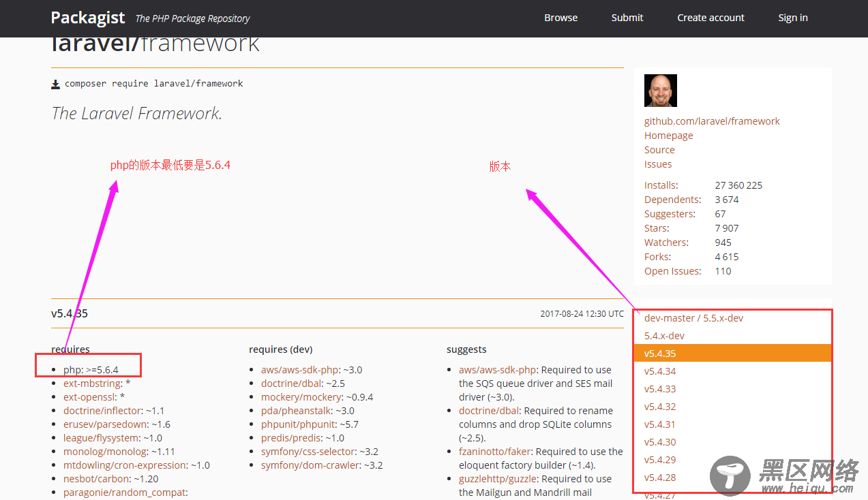Open the Issues link
The height and width of the screenshot is (500, 868).
tap(658, 164)
